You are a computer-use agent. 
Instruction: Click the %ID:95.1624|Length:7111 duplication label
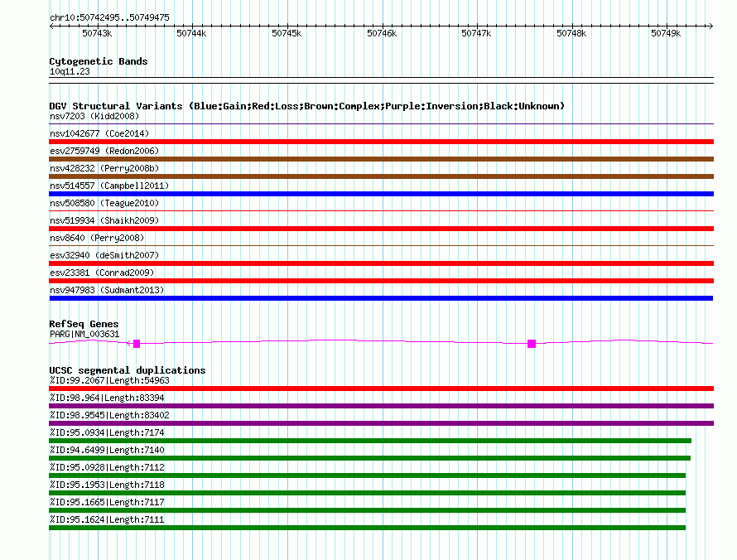coord(107,519)
